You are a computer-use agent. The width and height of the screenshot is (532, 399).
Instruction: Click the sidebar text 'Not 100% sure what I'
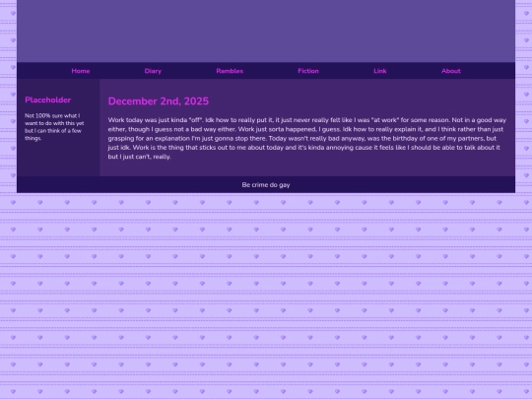[x=52, y=115]
